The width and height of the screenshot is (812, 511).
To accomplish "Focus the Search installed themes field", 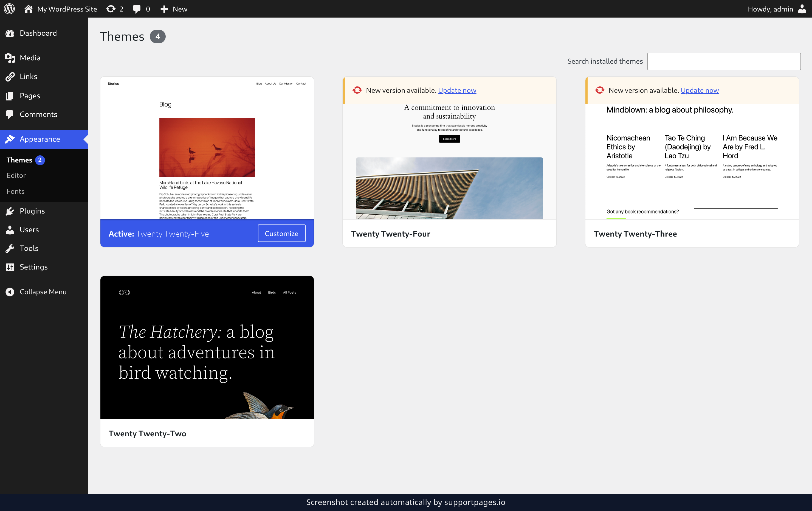I will tap(724, 61).
